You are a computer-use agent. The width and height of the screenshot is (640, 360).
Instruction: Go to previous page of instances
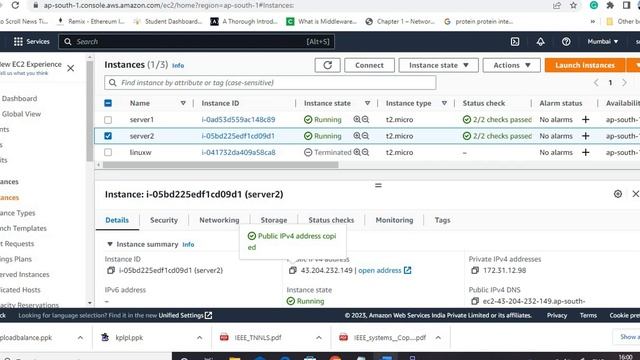click(x=596, y=82)
